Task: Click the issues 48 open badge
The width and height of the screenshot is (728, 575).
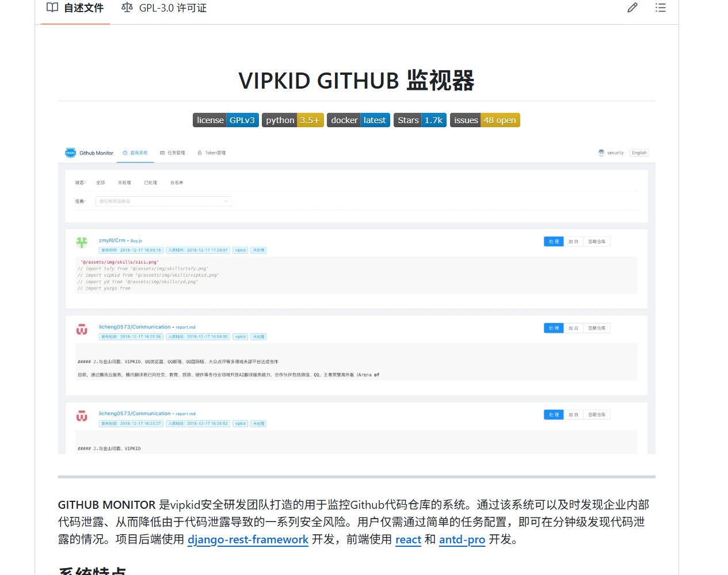Action: [485, 120]
